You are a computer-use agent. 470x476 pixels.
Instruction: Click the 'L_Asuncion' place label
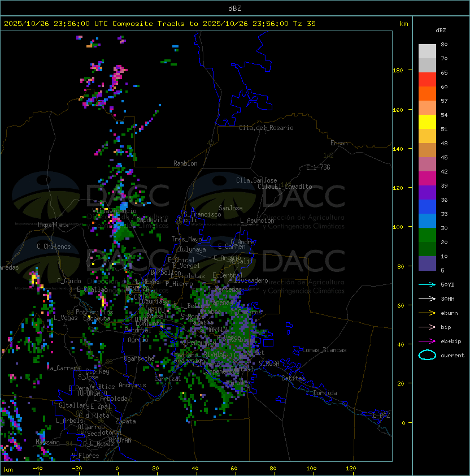click(x=257, y=220)
